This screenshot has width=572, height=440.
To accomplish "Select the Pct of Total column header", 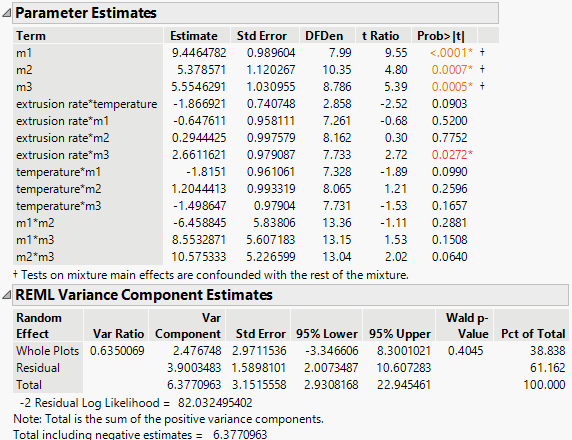I will tap(533, 333).
